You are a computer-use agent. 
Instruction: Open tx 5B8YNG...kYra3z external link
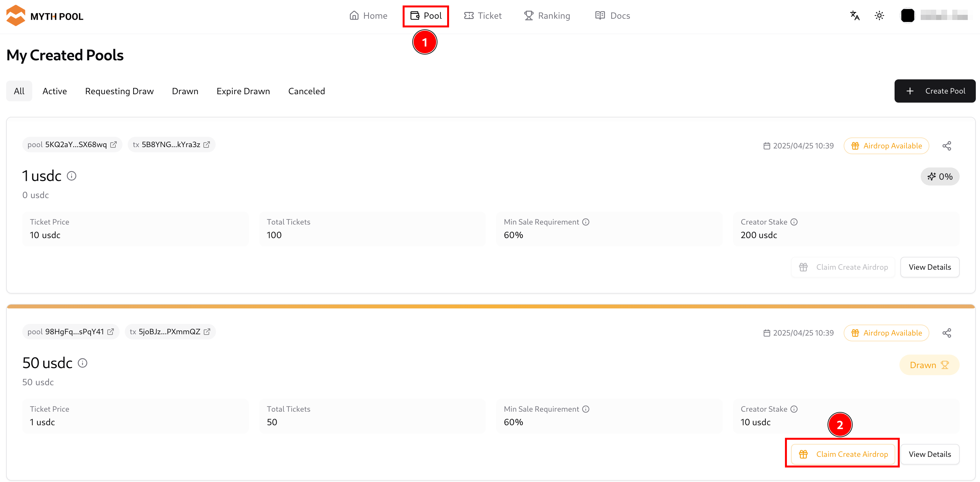[x=207, y=145]
